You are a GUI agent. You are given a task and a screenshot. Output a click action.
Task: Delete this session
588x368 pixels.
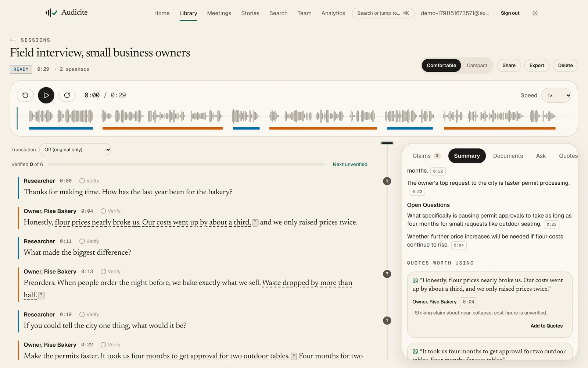click(x=565, y=66)
